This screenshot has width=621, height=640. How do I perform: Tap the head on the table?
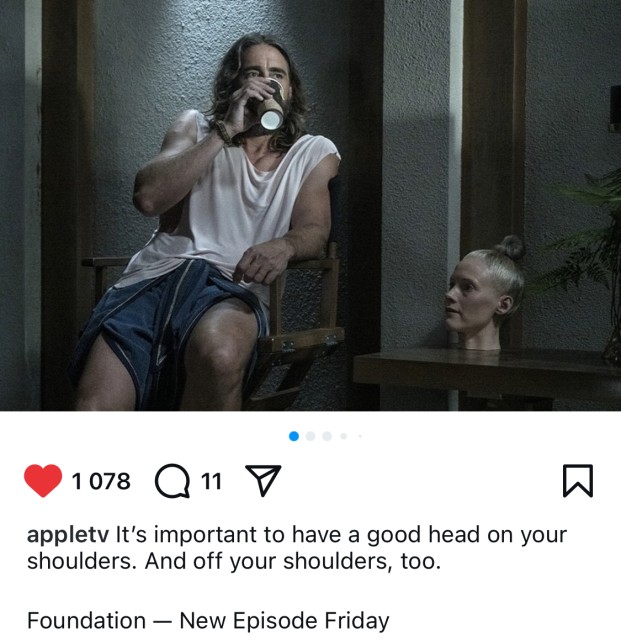pos(484,294)
